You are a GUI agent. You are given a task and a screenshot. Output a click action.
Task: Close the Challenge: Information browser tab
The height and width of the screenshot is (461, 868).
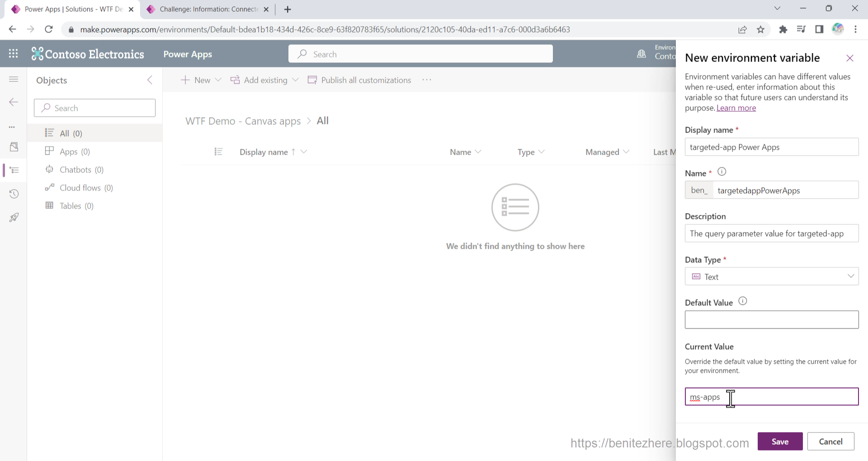point(266,9)
